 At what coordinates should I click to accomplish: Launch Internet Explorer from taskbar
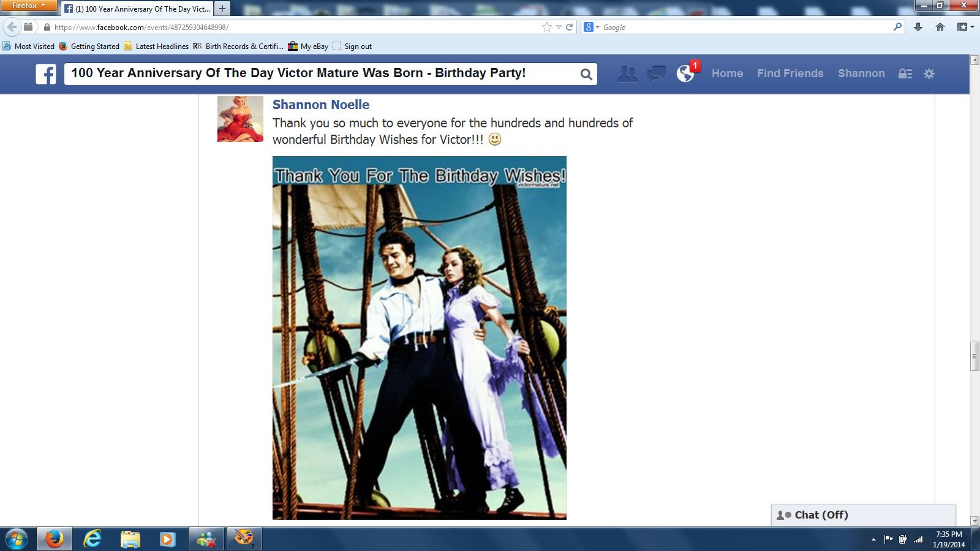point(93,539)
